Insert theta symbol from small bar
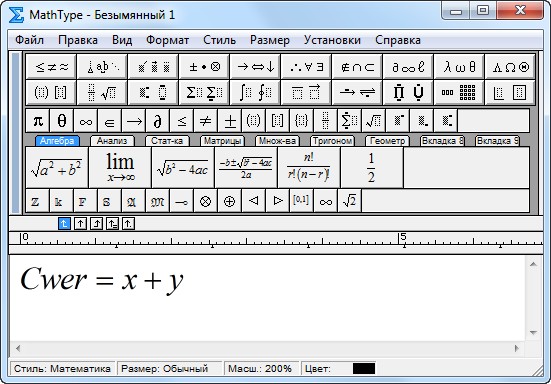The image size is (551, 384). coord(61,121)
